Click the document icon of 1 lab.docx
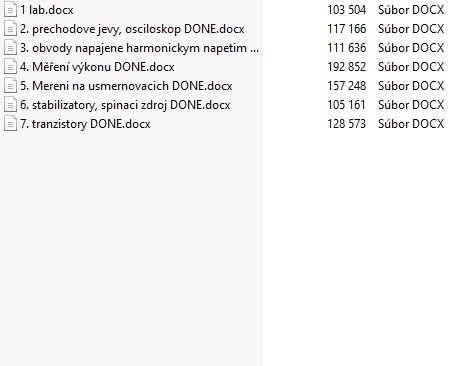Viewport: 468px width, 366px height. (x=10, y=10)
